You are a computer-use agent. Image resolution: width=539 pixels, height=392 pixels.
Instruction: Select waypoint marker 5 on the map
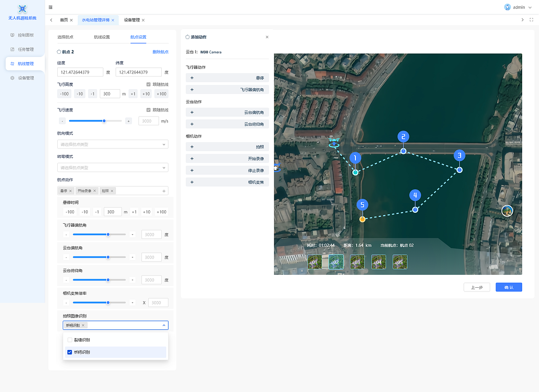(362, 205)
